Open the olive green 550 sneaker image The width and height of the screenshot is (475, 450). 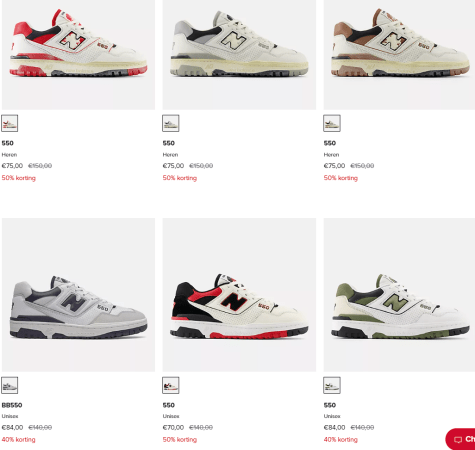(399, 295)
